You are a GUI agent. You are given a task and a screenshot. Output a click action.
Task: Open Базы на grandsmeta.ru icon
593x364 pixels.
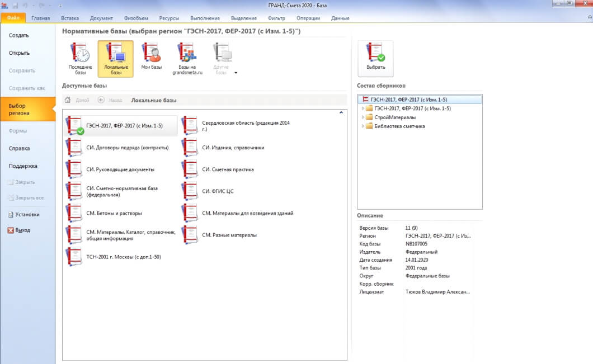click(187, 59)
